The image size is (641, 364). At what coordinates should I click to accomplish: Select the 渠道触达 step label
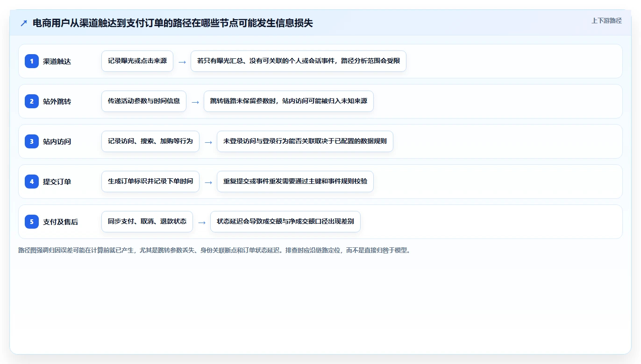(x=57, y=61)
